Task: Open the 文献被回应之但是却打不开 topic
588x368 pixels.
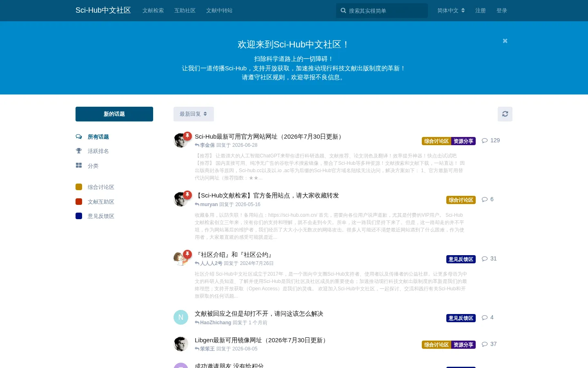Action: coord(259,314)
